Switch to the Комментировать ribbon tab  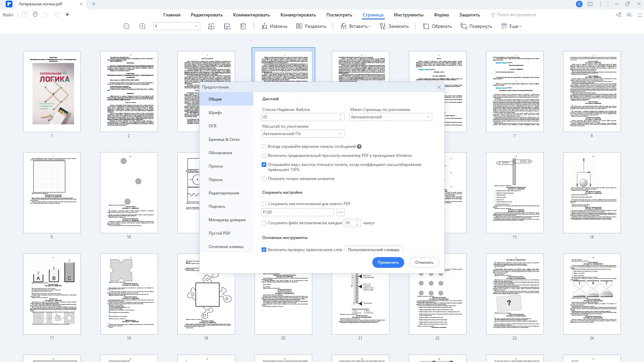pos(252,15)
